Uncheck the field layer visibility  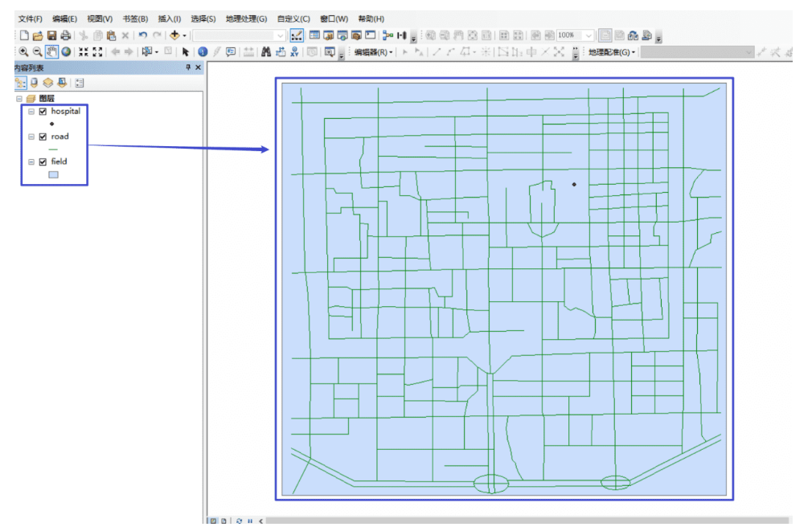coord(43,162)
